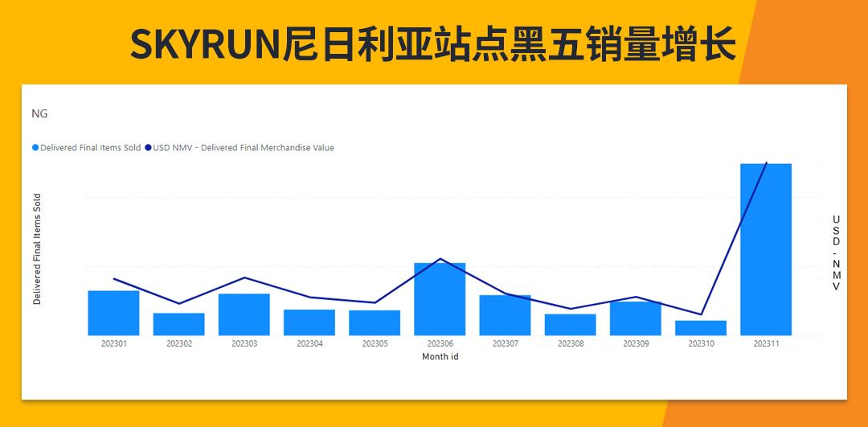The width and height of the screenshot is (868, 427).
Task: Select the 202302 bar
Action: tap(178, 324)
